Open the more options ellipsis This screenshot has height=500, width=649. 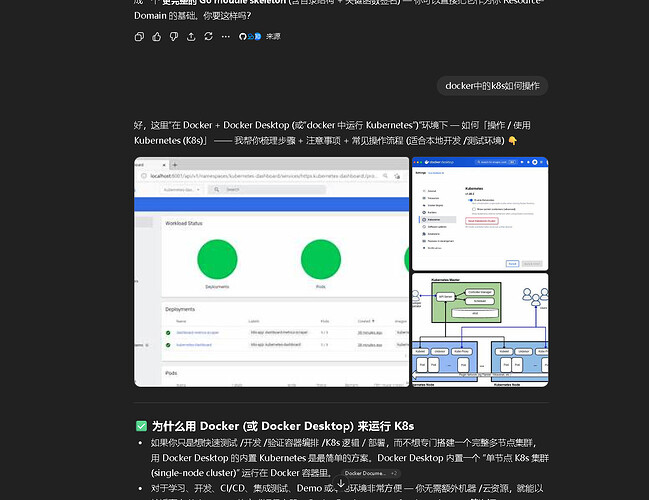tap(226, 37)
